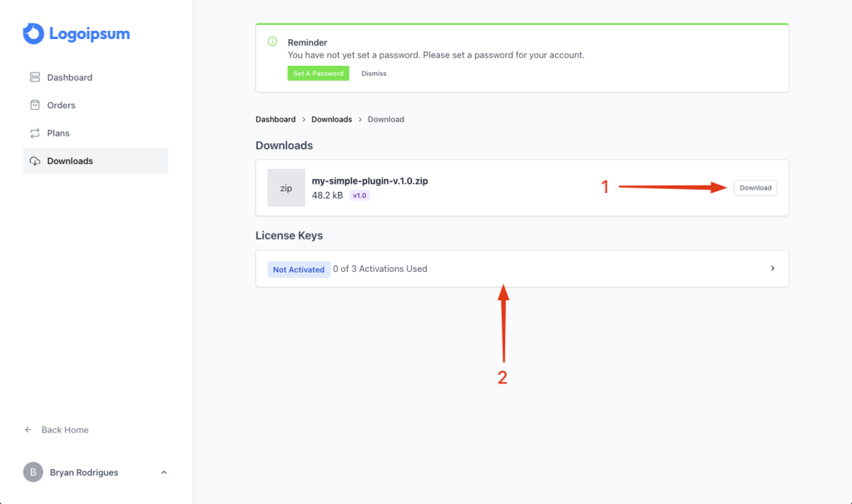Click the Logoipsum logo icon

[32, 33]
